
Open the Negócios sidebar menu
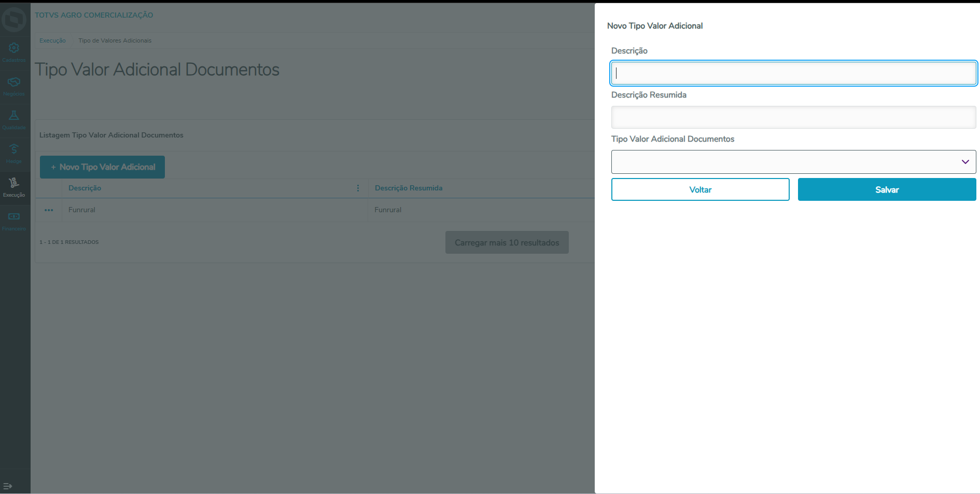click(x=14, y=87)
